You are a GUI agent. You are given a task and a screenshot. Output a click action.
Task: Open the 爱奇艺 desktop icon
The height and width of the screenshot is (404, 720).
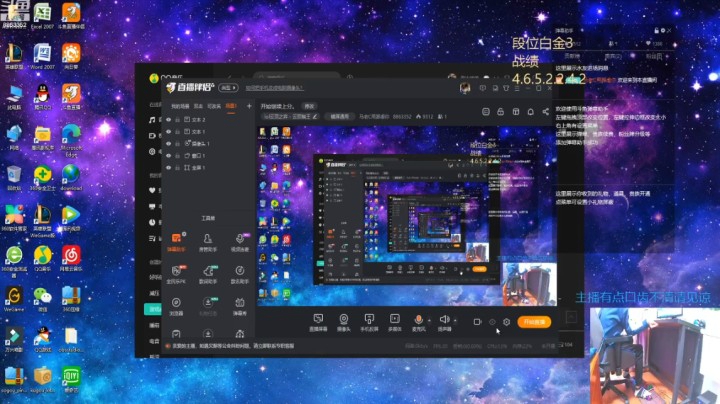[71, 379]
